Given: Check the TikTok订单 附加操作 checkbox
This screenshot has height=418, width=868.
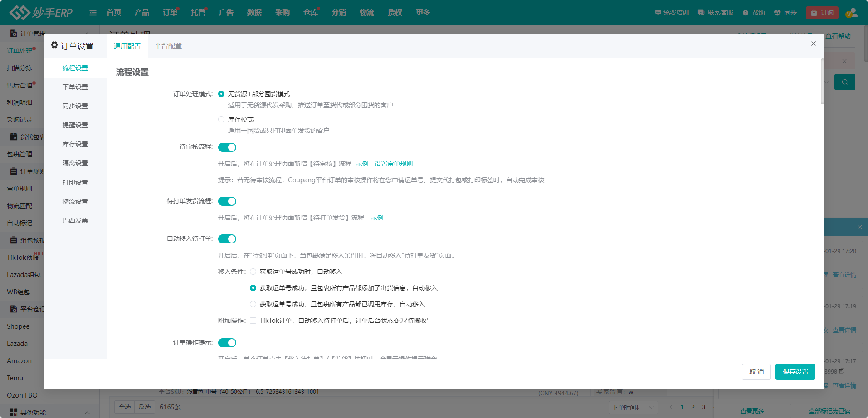Looking at the screenshot, I should point(253,321).
